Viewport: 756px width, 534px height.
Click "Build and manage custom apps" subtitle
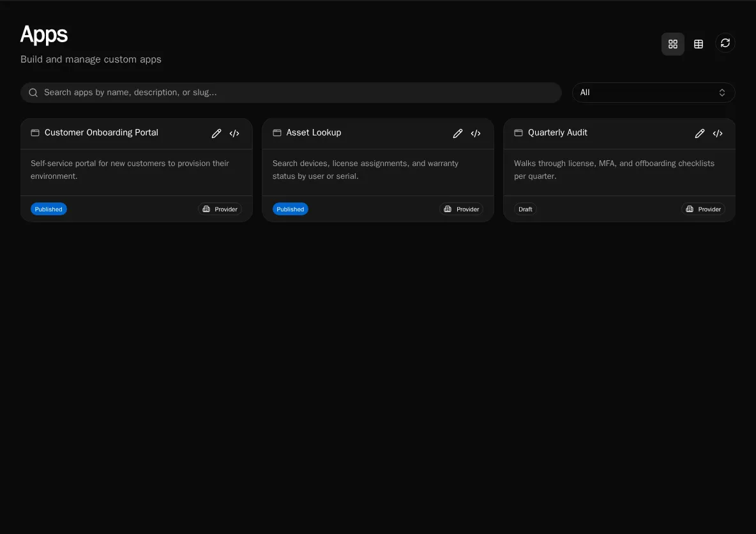point(91,59)
